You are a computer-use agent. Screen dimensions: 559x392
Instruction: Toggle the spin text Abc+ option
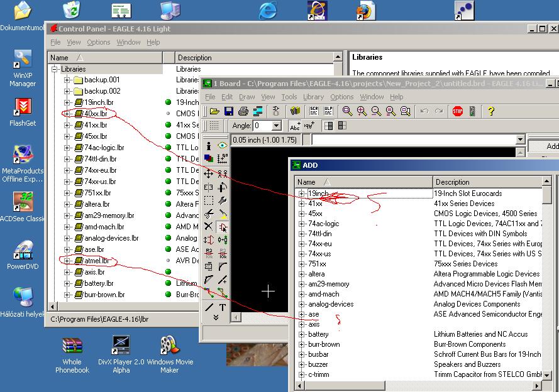tap(295, 126)
